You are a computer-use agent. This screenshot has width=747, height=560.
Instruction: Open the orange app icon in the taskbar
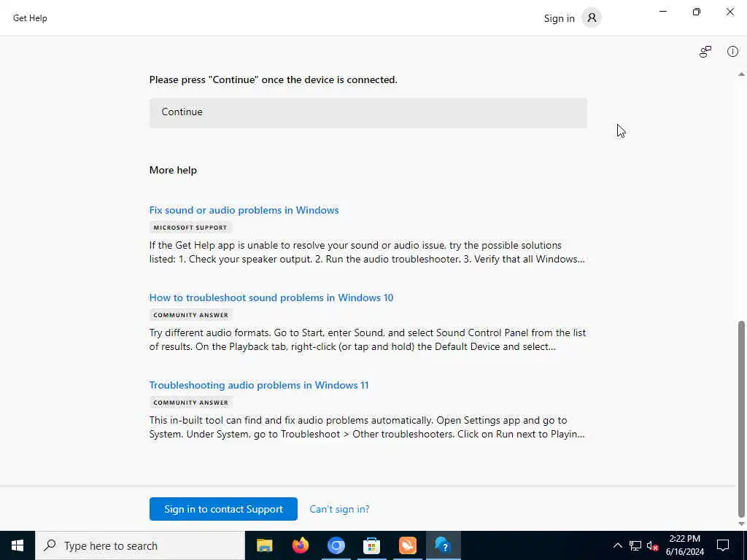tap(407, 545)
